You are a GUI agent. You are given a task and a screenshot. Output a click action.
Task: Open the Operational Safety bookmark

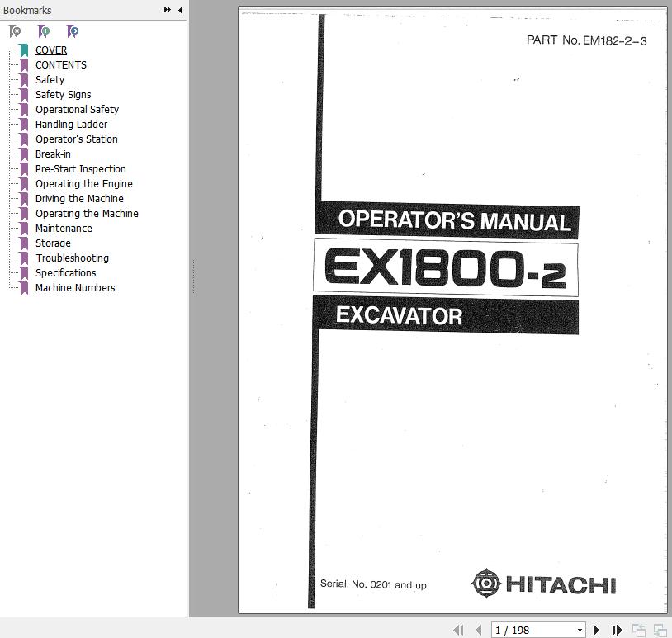(x=77, y=109)
